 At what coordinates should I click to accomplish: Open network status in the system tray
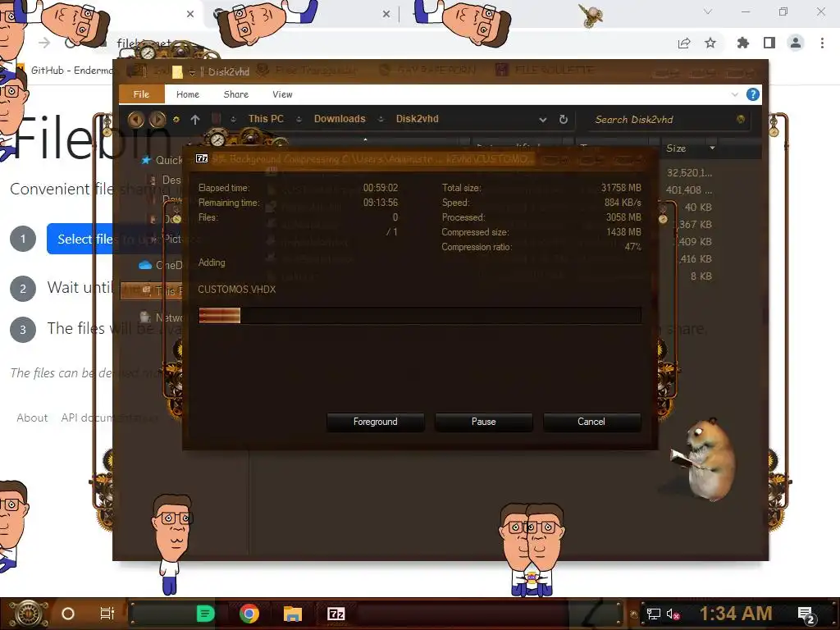pos(654,614)
